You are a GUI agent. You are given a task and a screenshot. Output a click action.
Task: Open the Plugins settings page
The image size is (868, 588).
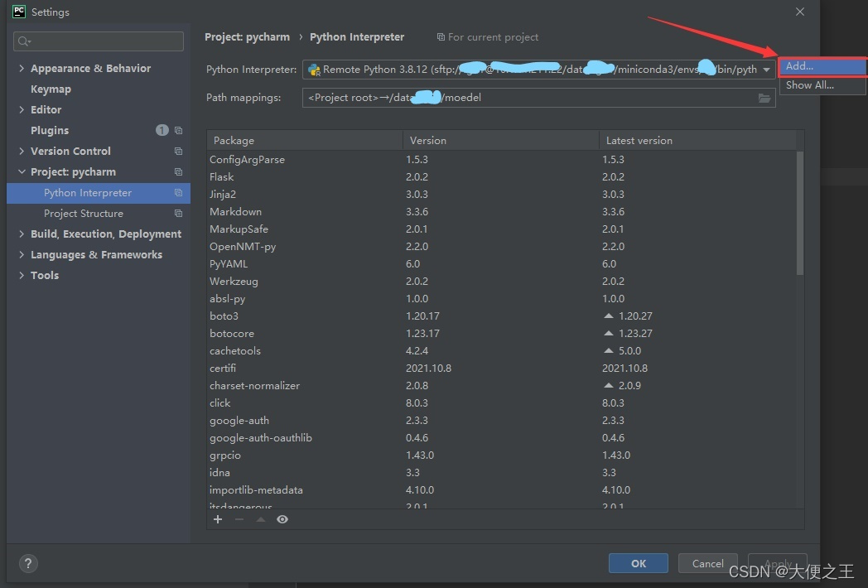coord(50,131)
